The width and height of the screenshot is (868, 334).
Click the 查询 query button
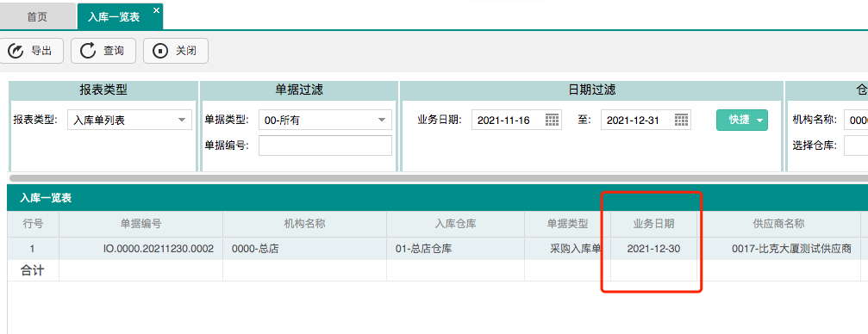coord(103,51)
